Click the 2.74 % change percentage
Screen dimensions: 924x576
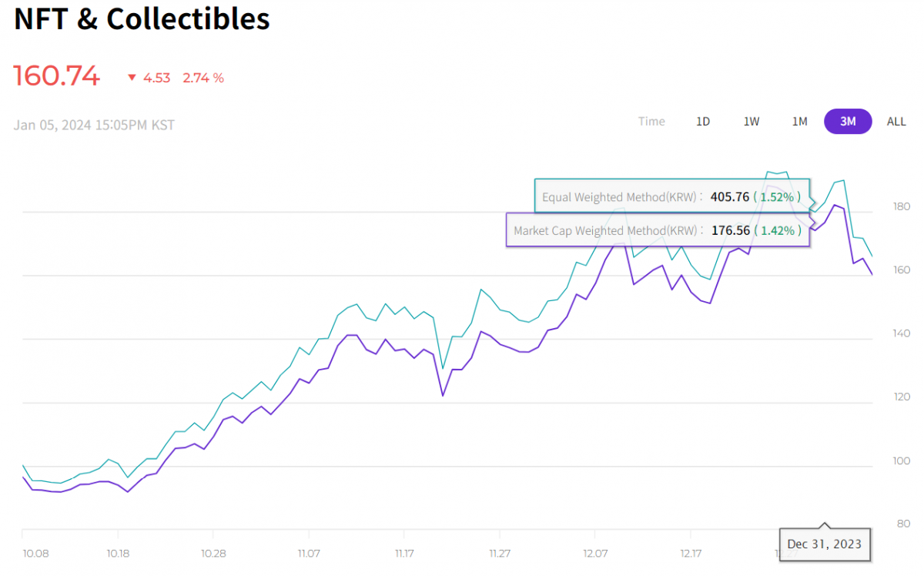203,78
